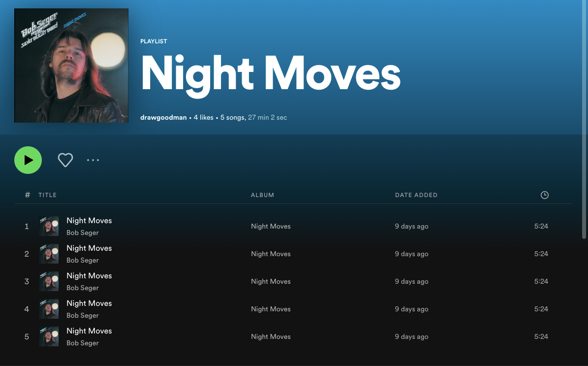The height and width of the screenshot is (366, 588).
Task: Open the drawgoodman profile link
Action: (x=163, y=118)
